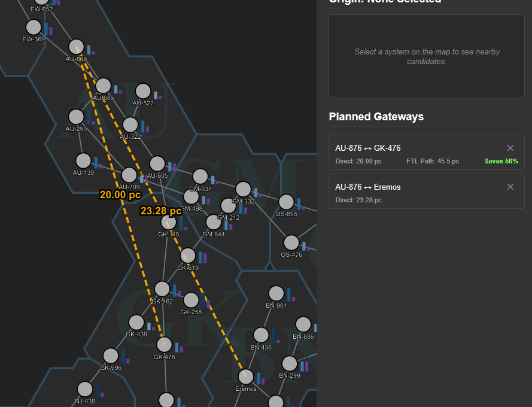Select the EW-369 system node

[x=34, y=27]
